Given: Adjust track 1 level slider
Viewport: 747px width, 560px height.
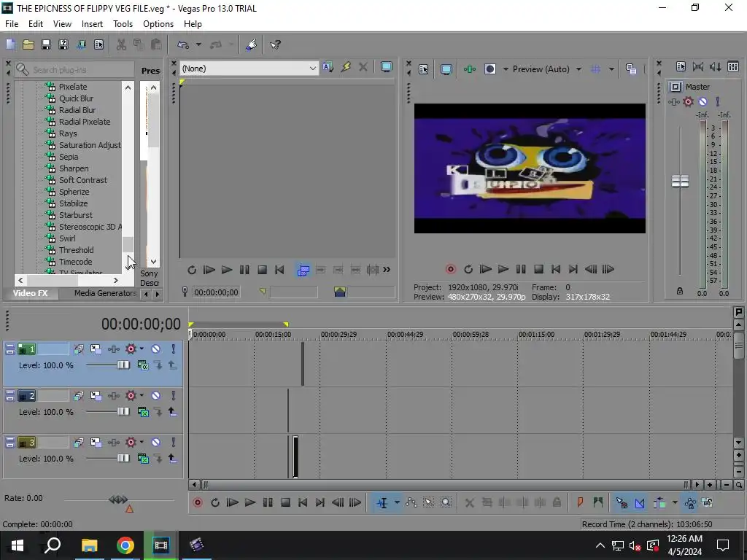Looking at the screenshot, I should [123, 365].
